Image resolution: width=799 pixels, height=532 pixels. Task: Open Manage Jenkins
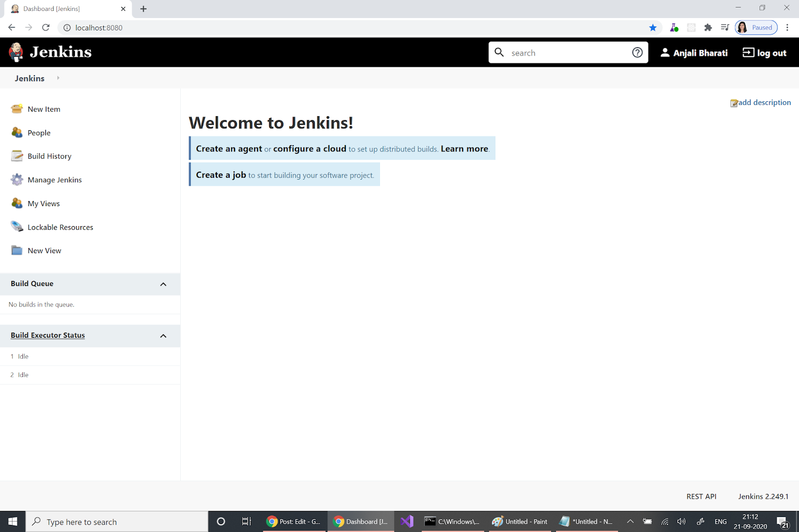click(54, 180)
